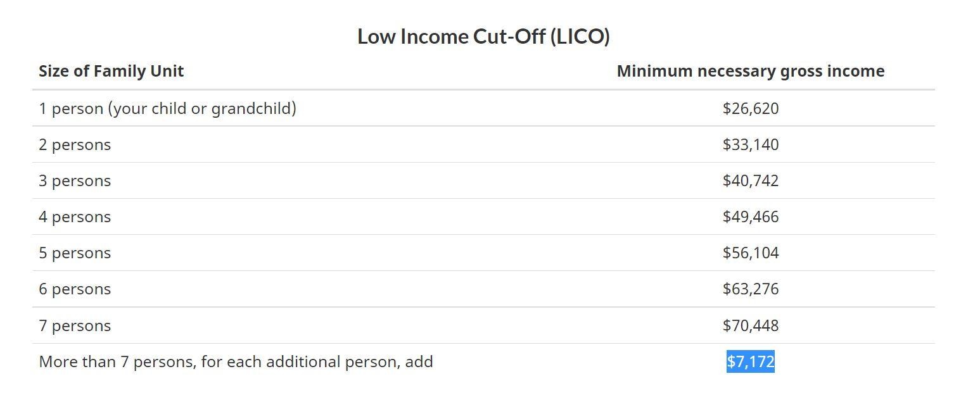Click the Minimum necessary gross income header

750,71
